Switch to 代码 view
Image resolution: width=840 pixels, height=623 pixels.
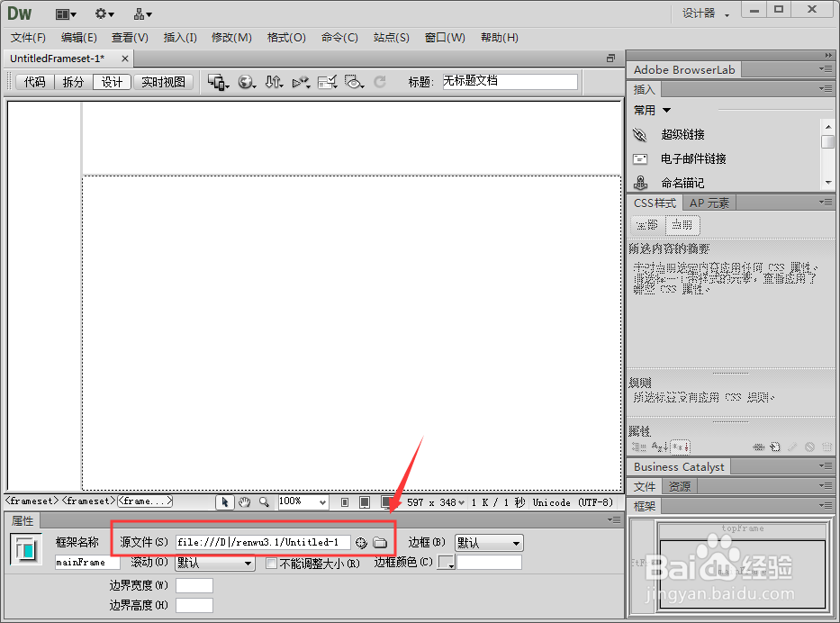tap(35, 82)
